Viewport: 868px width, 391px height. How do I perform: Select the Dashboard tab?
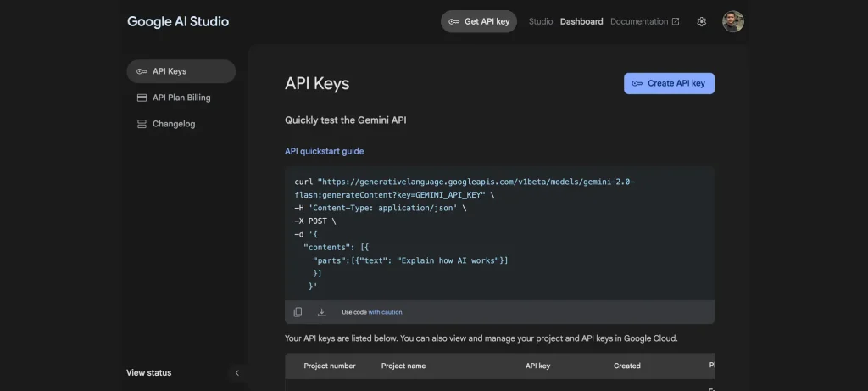coord(581,22)
